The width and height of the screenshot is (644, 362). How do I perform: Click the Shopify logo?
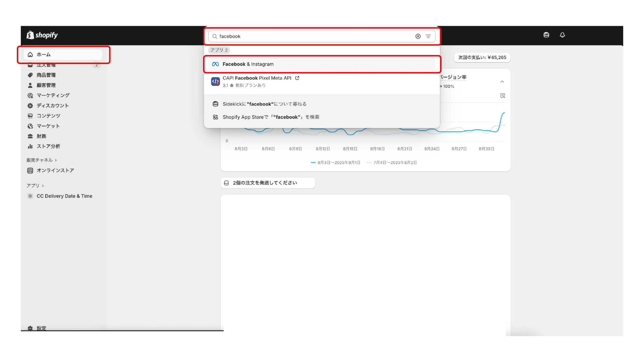42,35
